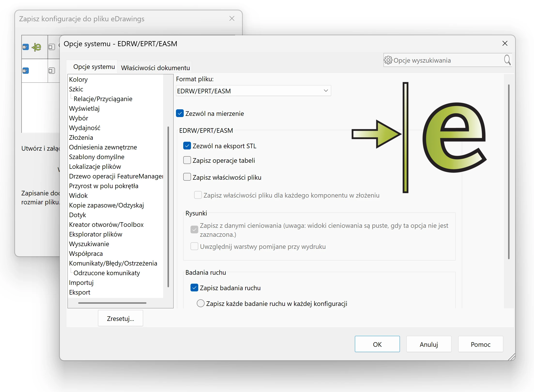Select Złożenia in options tree
This screenshot has height=392, width=534.
(81, 138)
